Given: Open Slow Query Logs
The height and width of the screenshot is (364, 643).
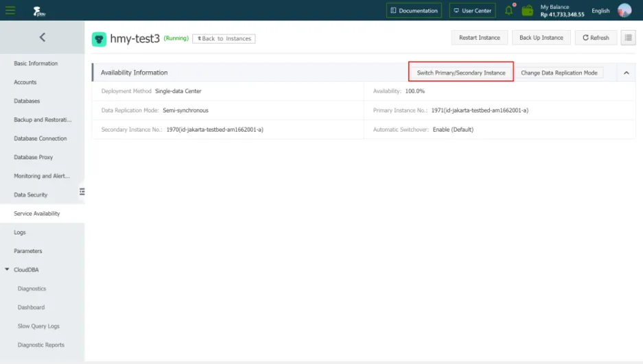Looking at the screenshot, I should (38, 326).
